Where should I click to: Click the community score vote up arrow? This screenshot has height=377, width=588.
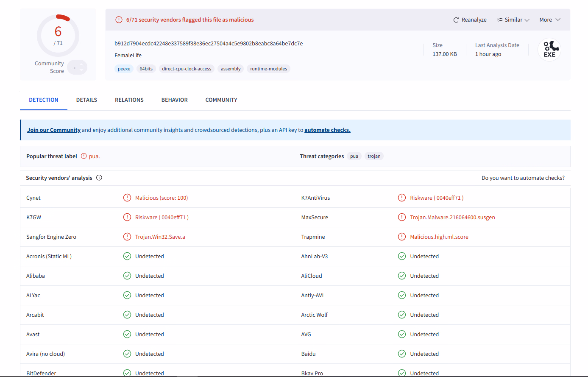(x=81, y=65)
